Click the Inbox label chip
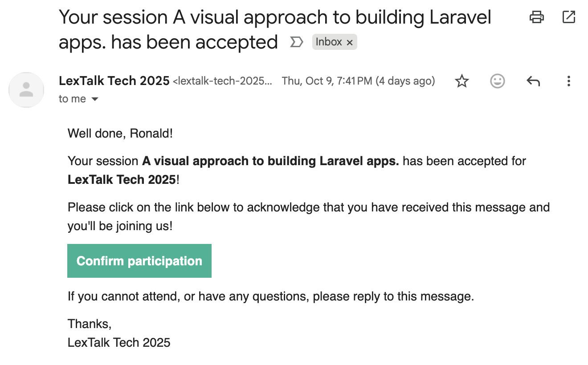 [329, 42]
